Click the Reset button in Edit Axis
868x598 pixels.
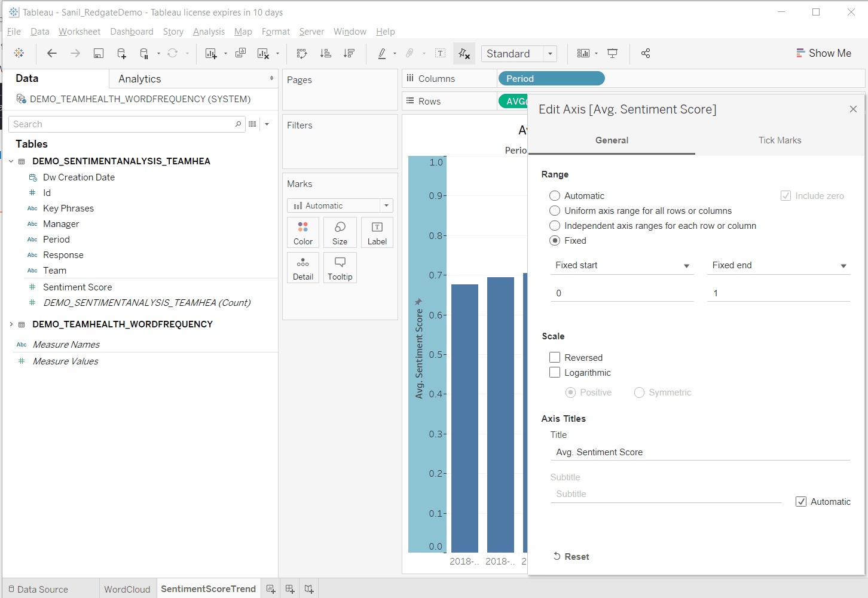coord(571,557)
